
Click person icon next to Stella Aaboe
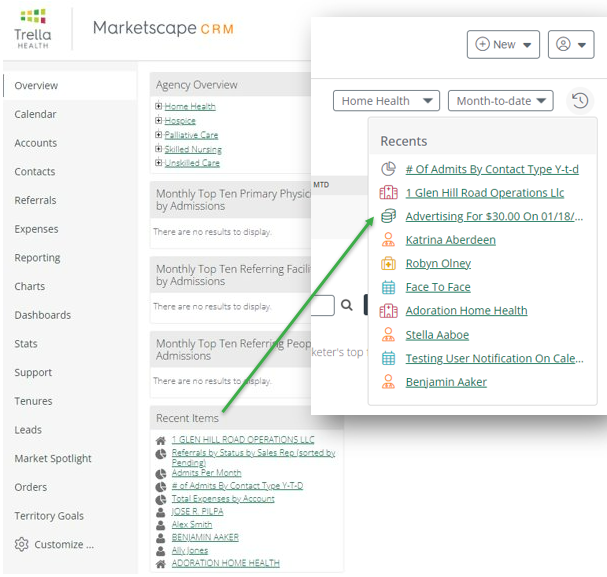tap(388, 334)
